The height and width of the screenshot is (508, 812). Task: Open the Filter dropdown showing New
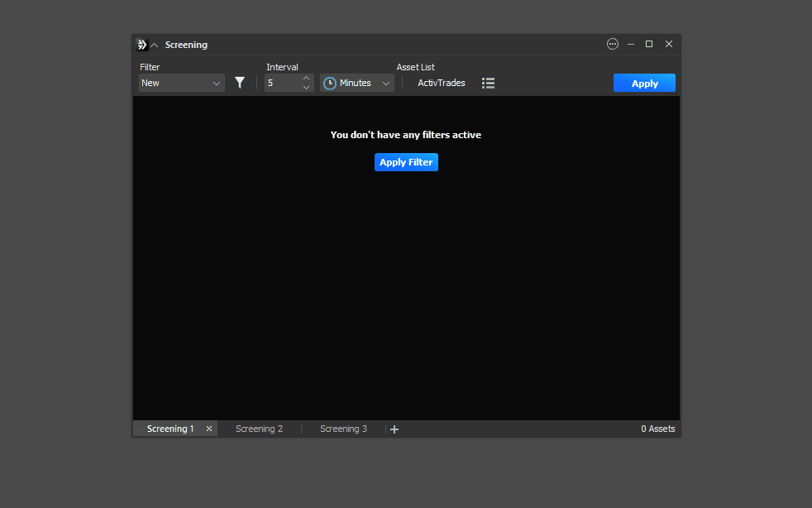(181, 83)
